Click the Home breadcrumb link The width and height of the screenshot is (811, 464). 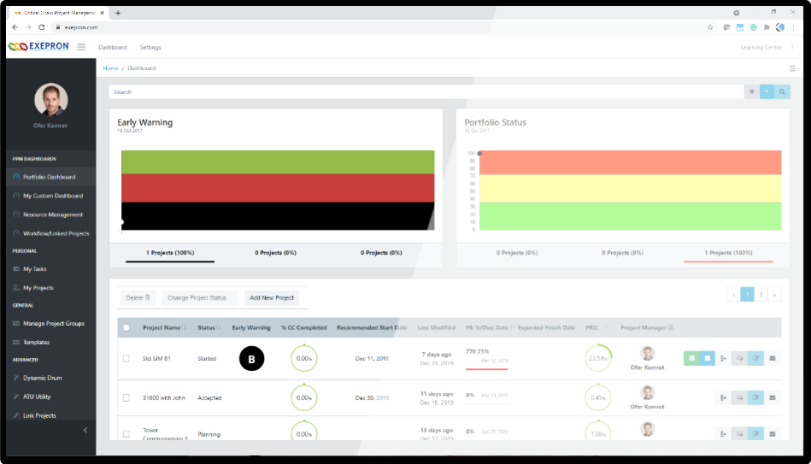pyautogui.click(x=110, y=68)
